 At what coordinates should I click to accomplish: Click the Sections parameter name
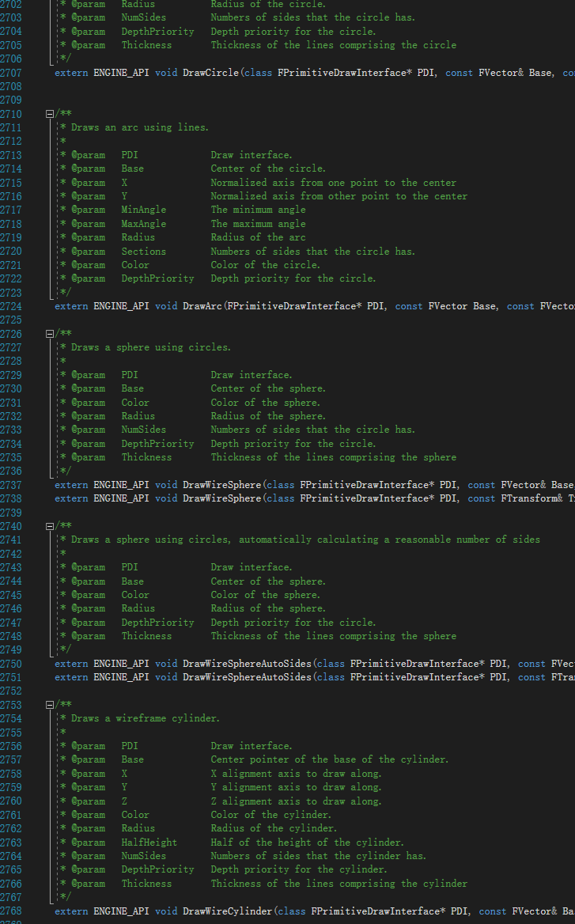pos(144,251)
